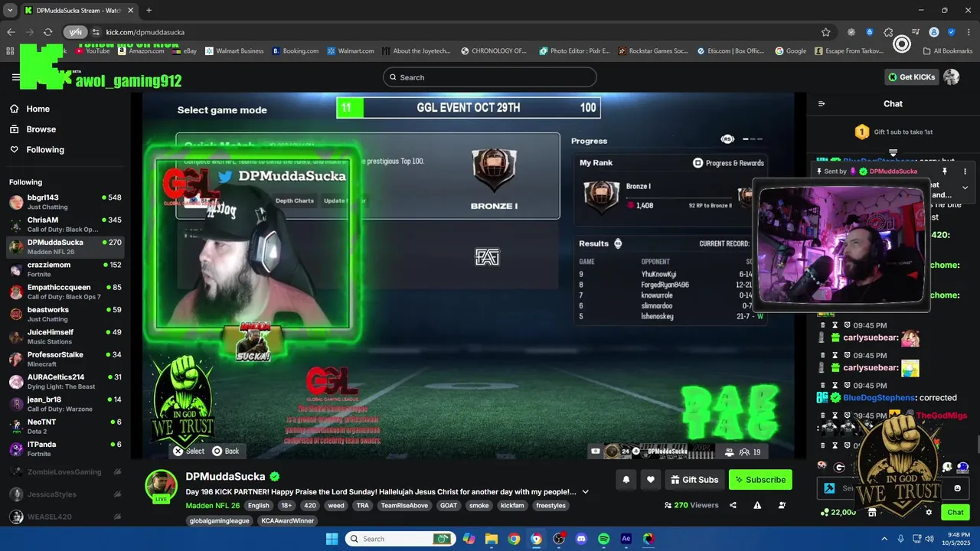980x551 pixels.
Task: Click BlueDogStephens username in chat
Action: pyautogui.click(x=879, y=398)
